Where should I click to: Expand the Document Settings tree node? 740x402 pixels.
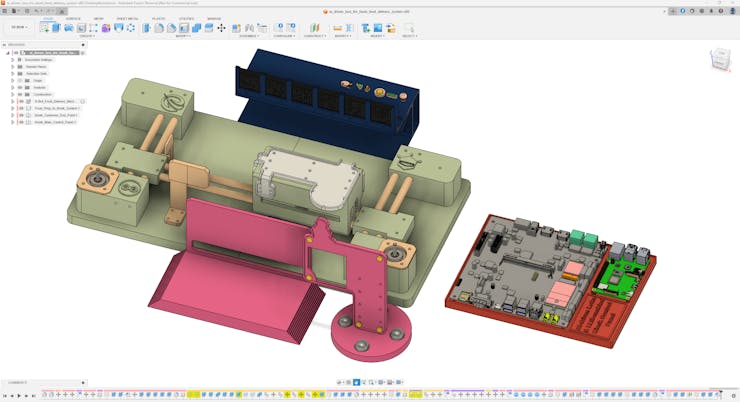(13, 59)
